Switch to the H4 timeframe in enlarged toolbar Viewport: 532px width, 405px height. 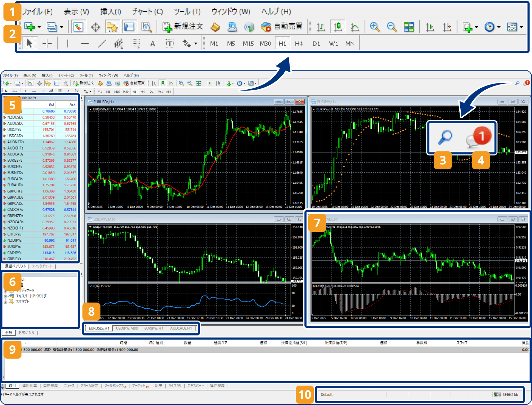click(x=299, y=44)
